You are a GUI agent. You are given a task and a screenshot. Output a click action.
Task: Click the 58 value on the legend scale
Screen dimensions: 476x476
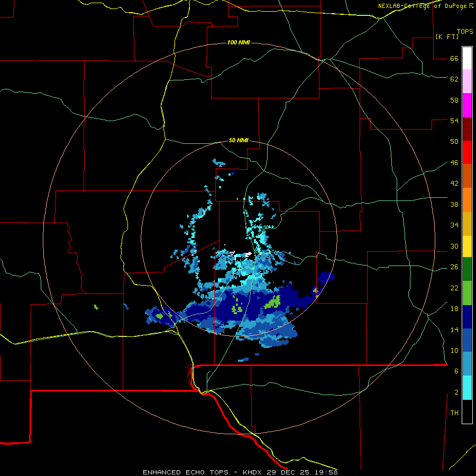454,100
